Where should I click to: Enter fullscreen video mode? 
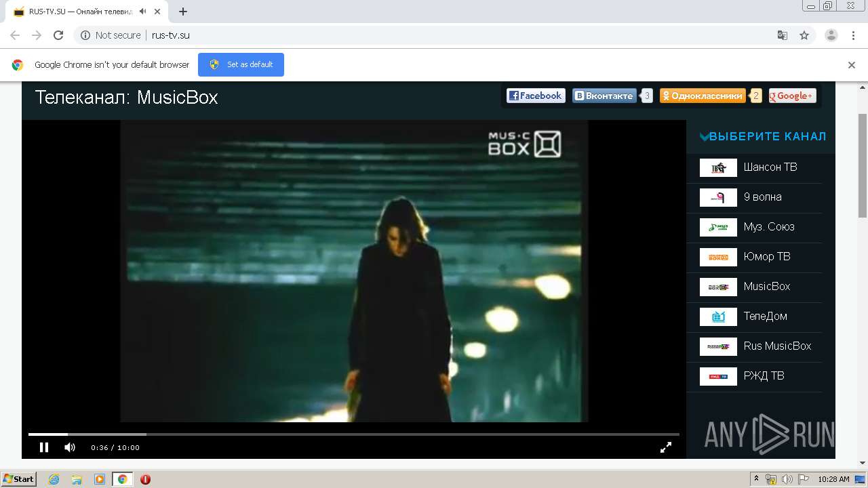click(666, 447)
